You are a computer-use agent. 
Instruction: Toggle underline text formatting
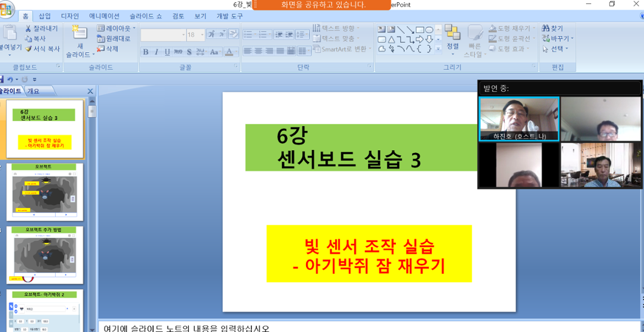click(x=167, y=52)
